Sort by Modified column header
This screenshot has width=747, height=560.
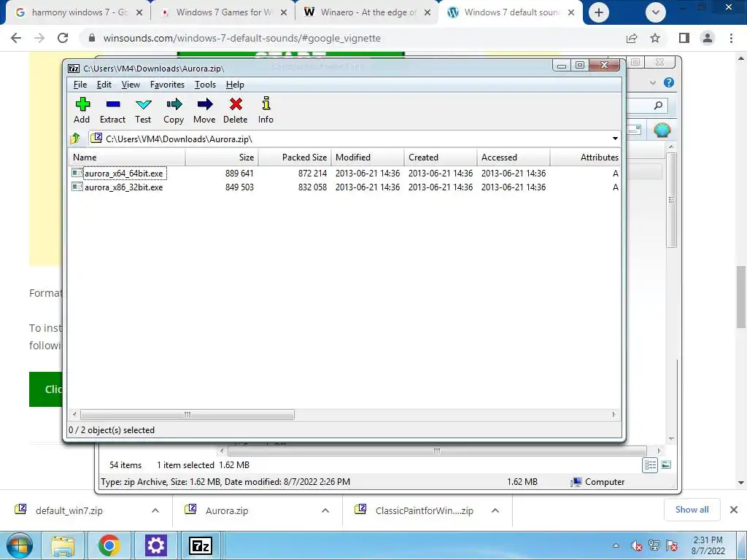pyautogui.click(x=368, y=157)
